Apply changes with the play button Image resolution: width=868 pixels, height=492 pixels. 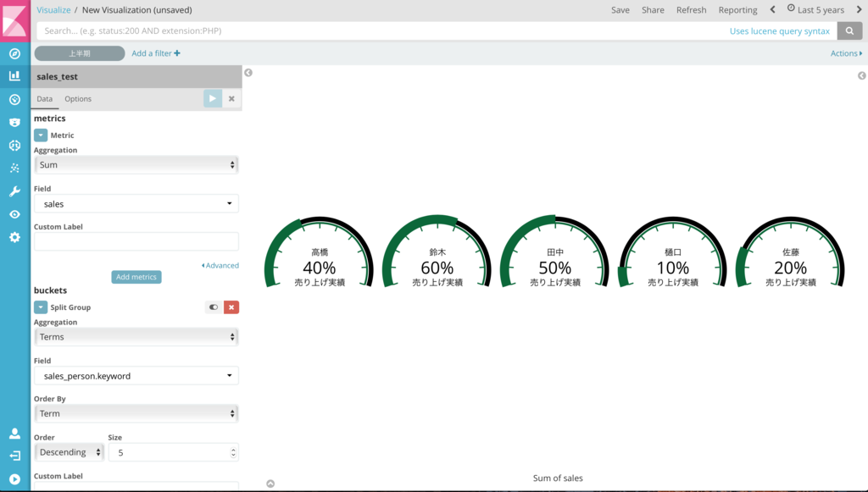click(x=213, y=98)
